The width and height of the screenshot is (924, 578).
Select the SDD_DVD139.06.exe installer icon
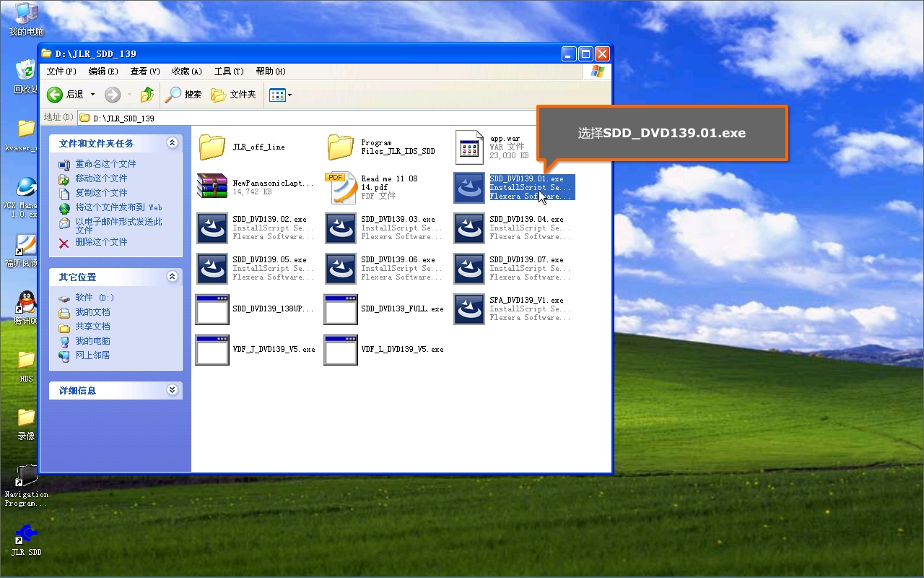(x=341, y=269)
